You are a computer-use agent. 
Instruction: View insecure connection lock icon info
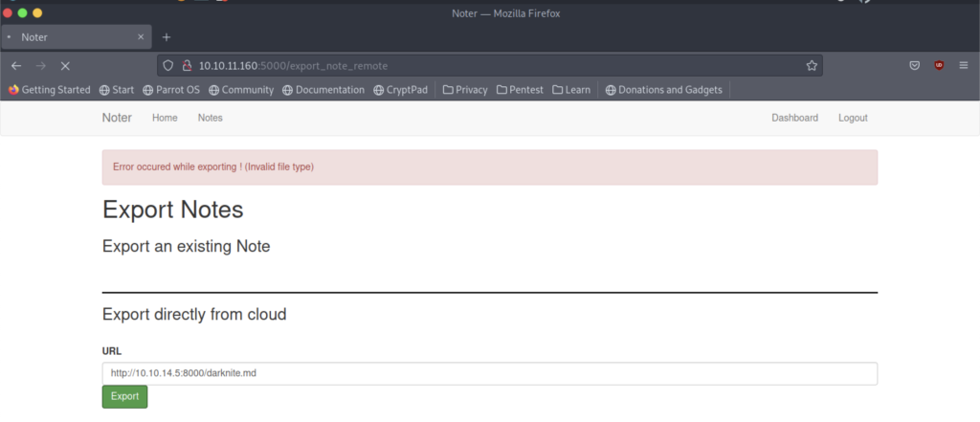tap(186, 66)
